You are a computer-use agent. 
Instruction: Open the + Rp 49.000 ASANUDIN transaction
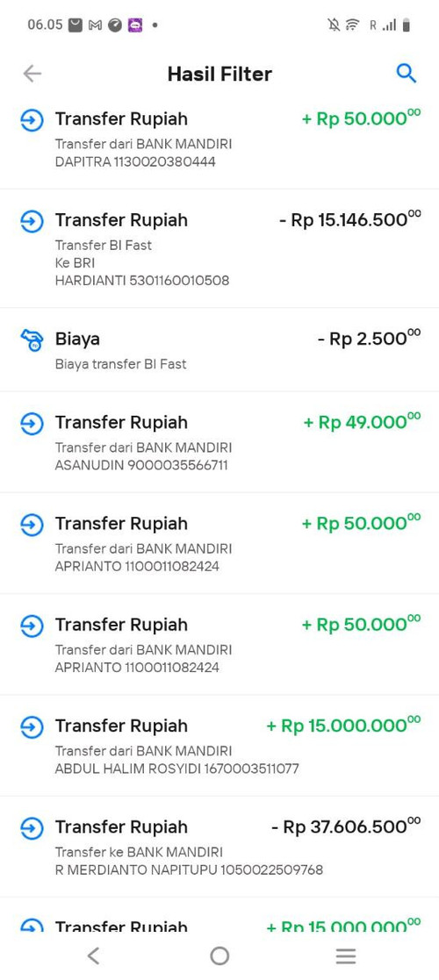click(x=219, y=442)
